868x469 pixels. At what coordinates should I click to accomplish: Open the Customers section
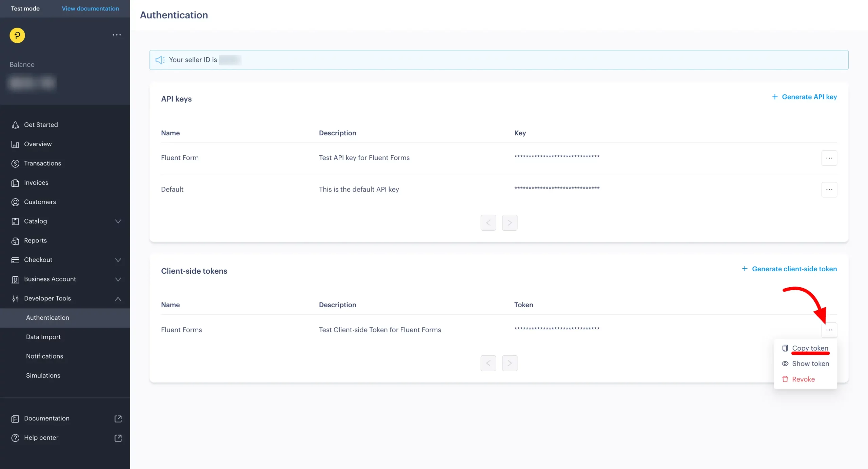pyautogui.click(x=40, y=202)
